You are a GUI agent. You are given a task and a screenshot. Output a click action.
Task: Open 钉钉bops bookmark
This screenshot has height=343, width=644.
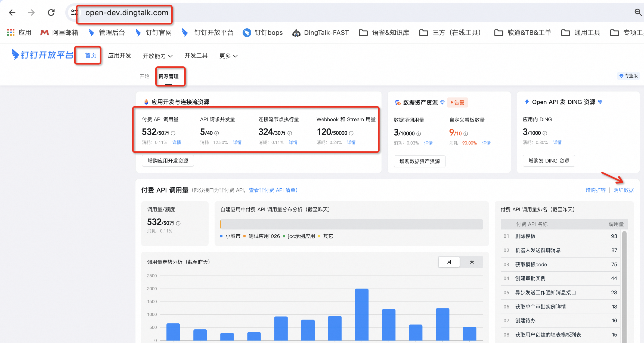(x=262, y=33)
